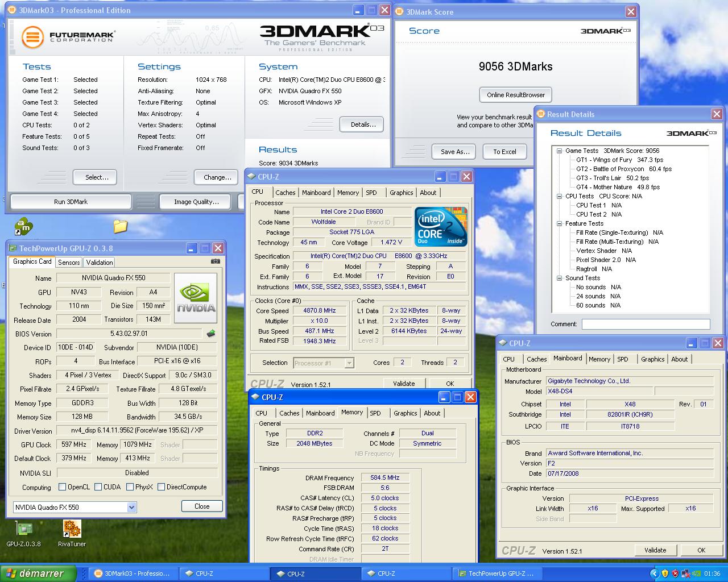Image resolution: width=728 pixels, height=582 pixels.
Task: Open SPD tab in CPU-Z Memory window
Action: coord(375,413)
